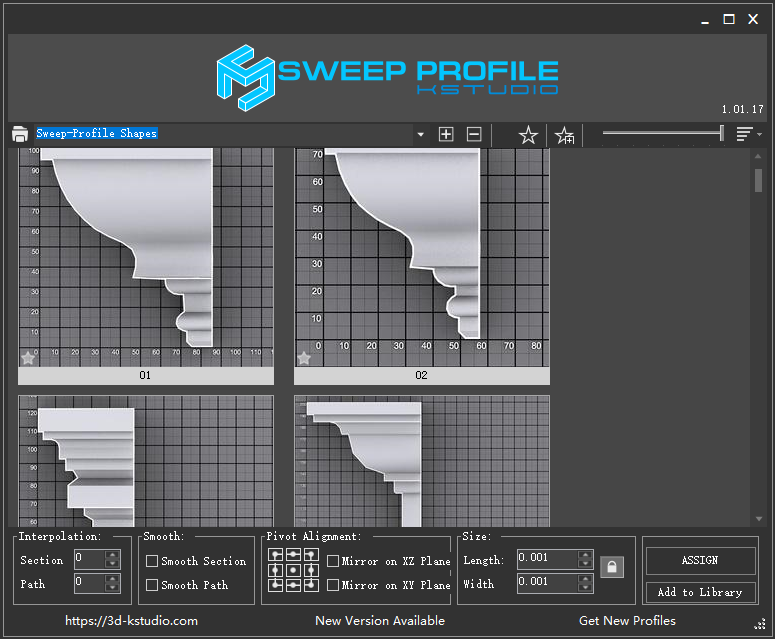Click the ASSIGN button

(x=700, y=560)
